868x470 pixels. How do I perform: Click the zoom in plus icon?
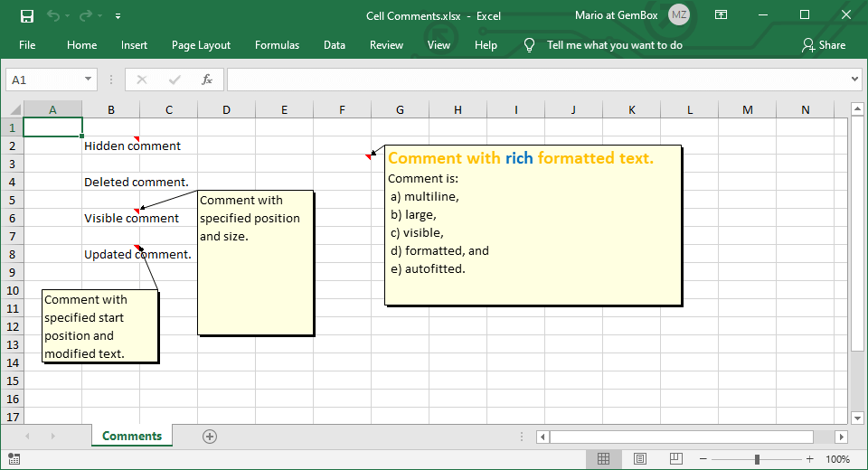[810, 459]
